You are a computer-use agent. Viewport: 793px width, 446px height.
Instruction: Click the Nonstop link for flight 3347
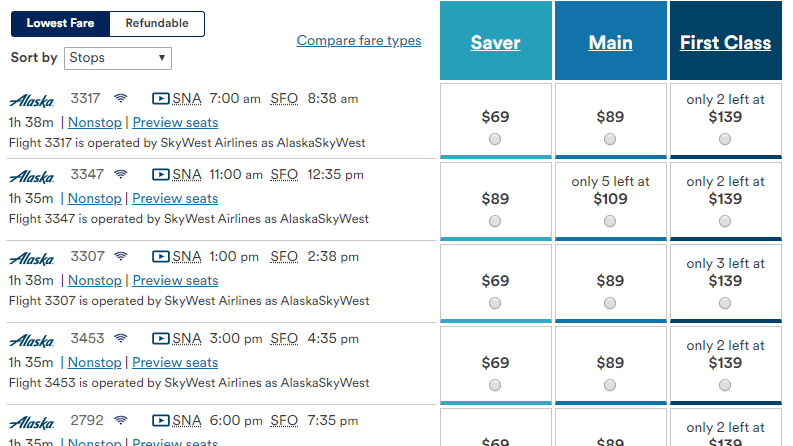point(94,199)
